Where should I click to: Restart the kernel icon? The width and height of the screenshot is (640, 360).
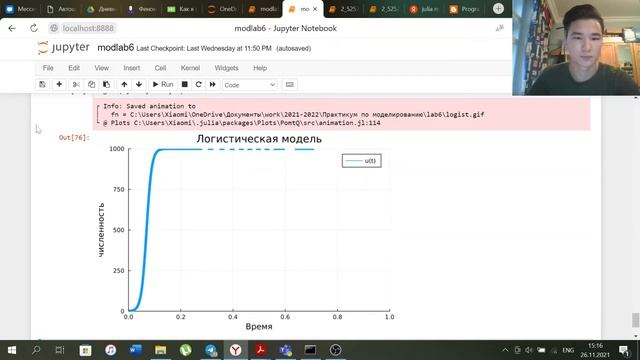click(x=198, y=84)
